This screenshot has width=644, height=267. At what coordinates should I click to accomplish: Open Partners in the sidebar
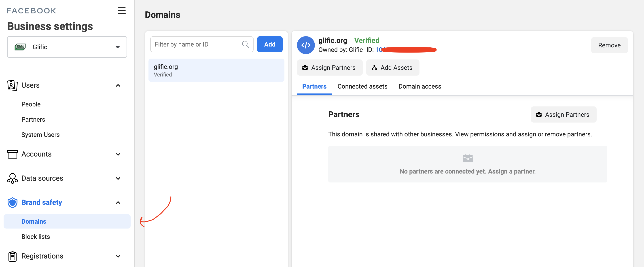pos(33,119)
